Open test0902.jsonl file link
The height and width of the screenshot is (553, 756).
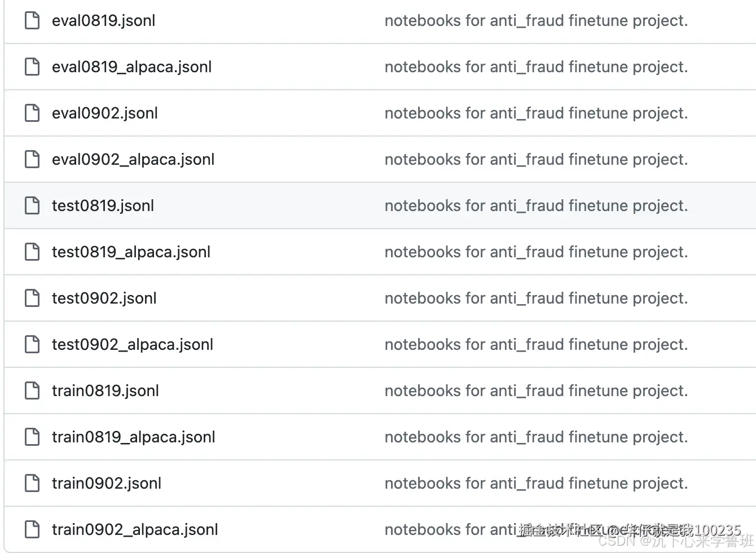104,299
